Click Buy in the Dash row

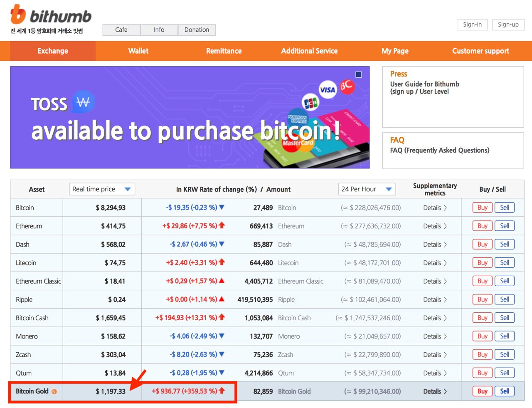pyautogui.click(x=483, y=244)
